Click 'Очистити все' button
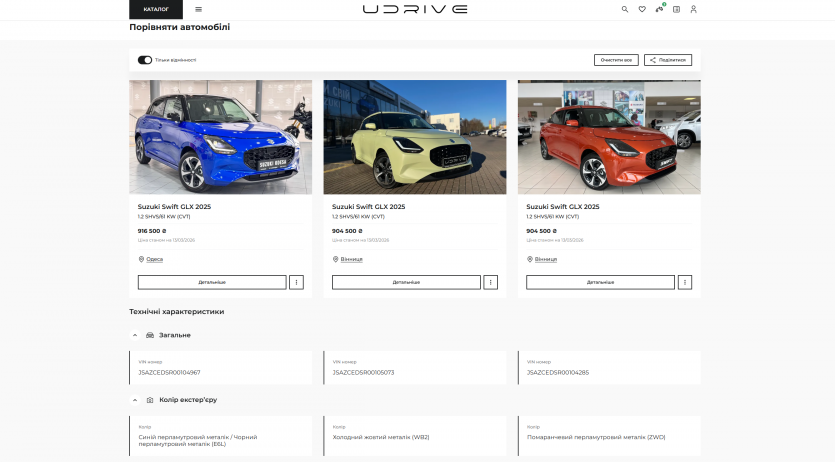Screen dimensions: 835x462 coord(616,60)
